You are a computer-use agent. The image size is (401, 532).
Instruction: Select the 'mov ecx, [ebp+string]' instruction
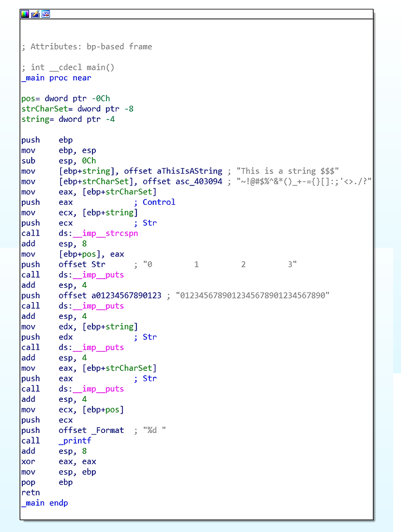coord(80,213)
